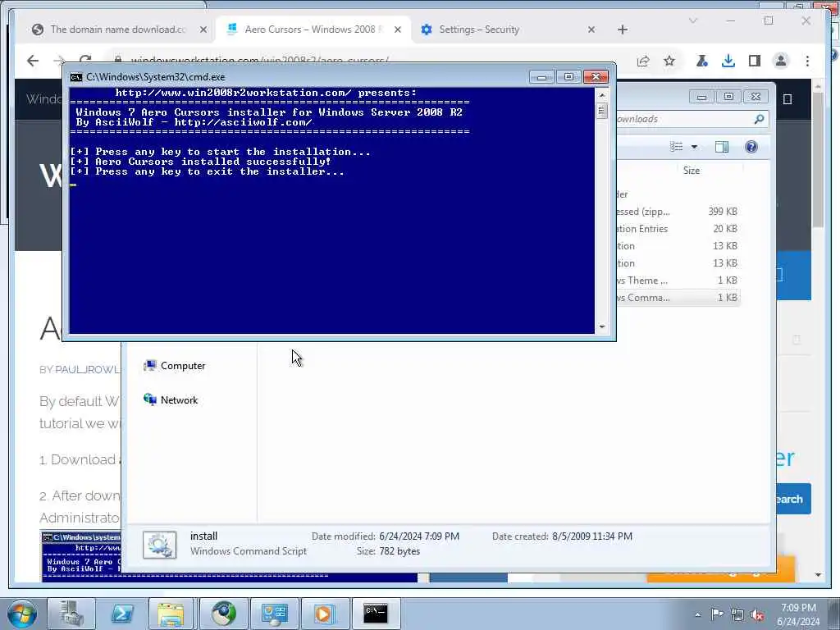
Task: Open Action Center flag icon
Action: (717, 614)
